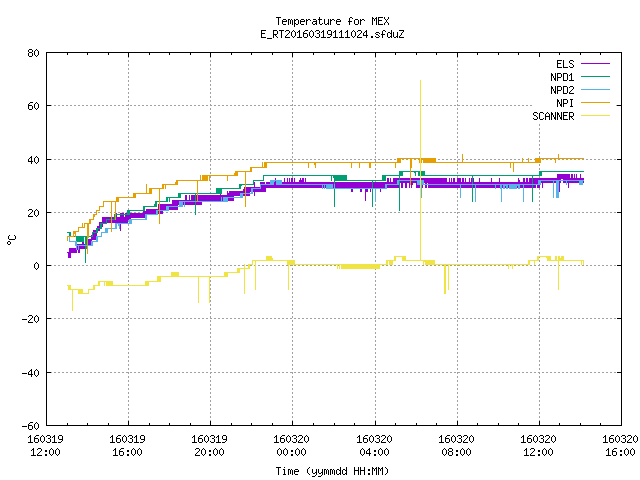Viewport: 640px width, 480px height.
Task: Click the orange NPI legend line sample
Action: [595, 103]
